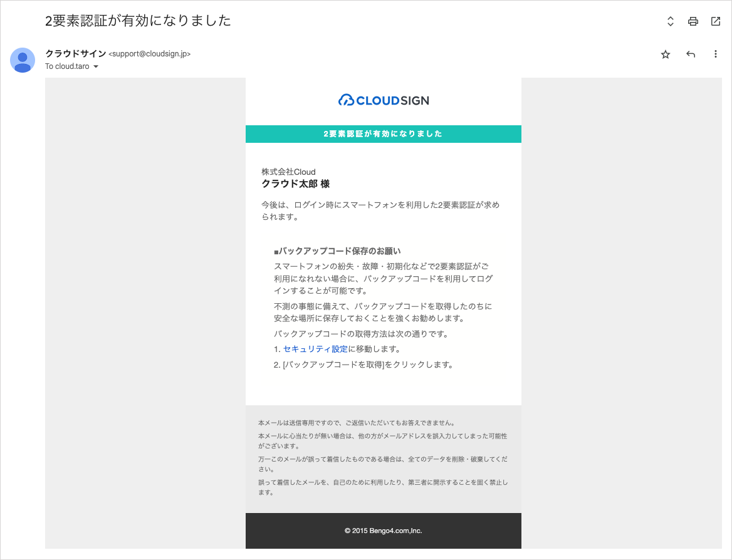Click the CLOUDSIGN logo

coord(384,100)
